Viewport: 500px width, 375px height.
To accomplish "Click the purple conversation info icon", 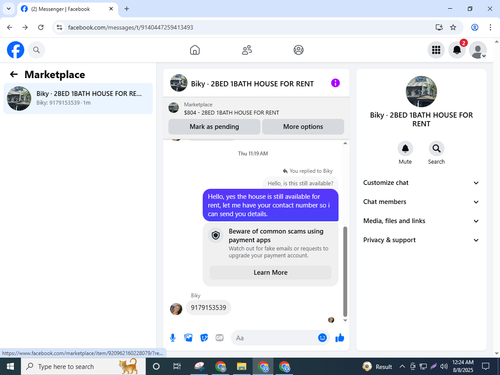I will click(x=335, y=83).
